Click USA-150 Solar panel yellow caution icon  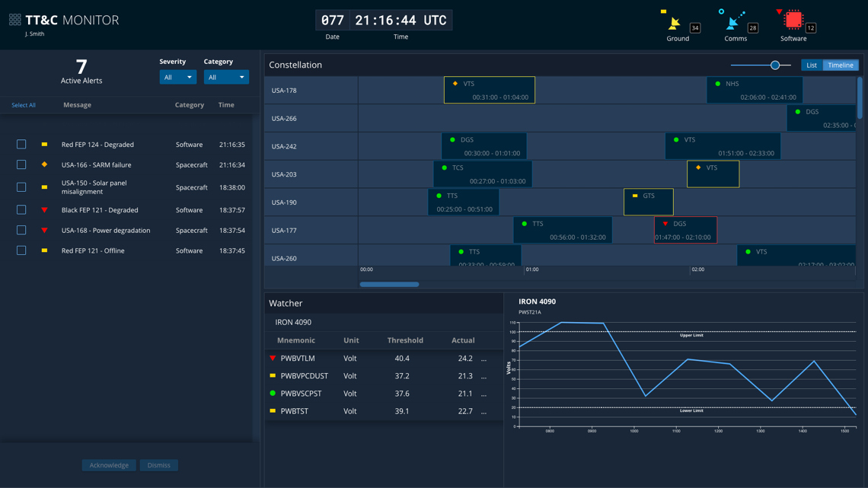tap(44, 187)
